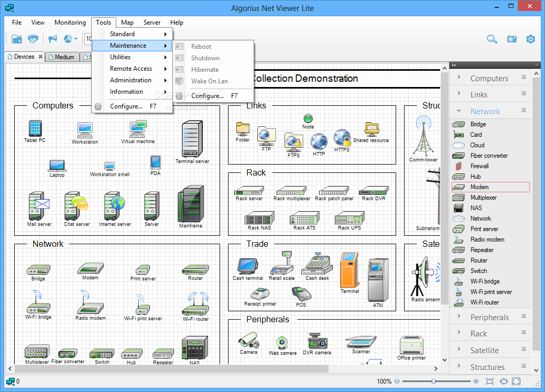Open settings via the gear toolbar icon

pyautogui.click(x=530, y=39)
